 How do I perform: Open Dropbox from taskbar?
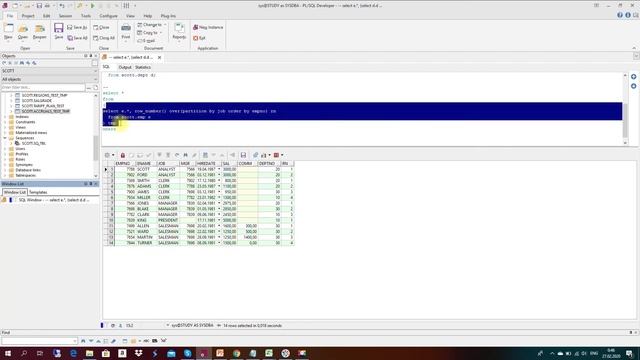[139, 353]
